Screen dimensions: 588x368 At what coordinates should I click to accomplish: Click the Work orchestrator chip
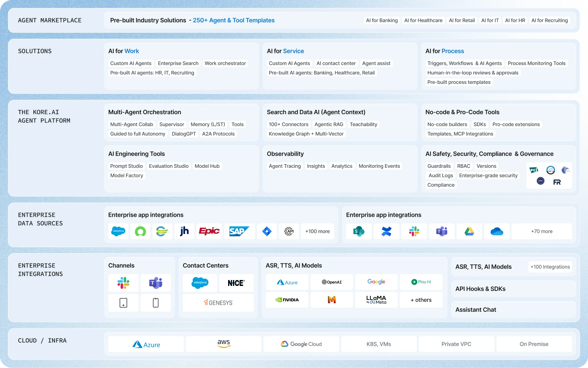click(x=225, y=63)
